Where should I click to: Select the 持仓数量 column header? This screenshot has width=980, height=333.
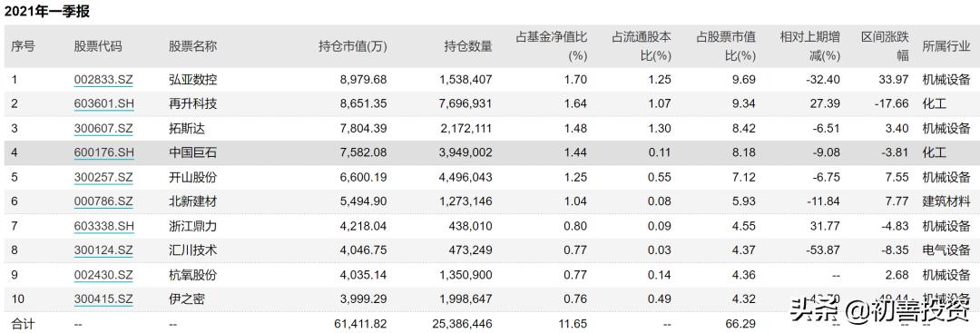(x=468, y=47)
